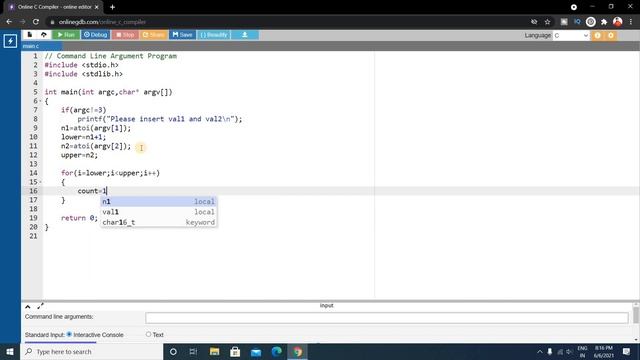
Task: Click the taskbar search box
Action: pyautogui.click(x=92, y=351)
